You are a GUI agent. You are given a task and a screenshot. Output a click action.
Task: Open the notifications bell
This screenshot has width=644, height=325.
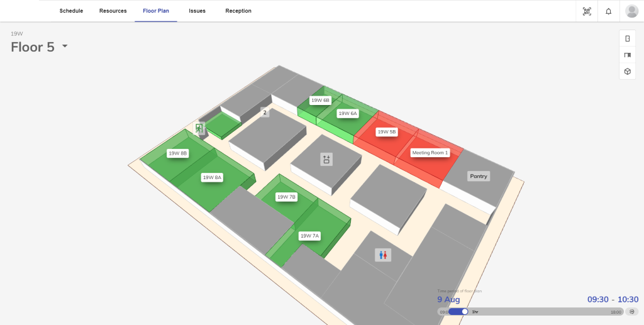point(608,11)
